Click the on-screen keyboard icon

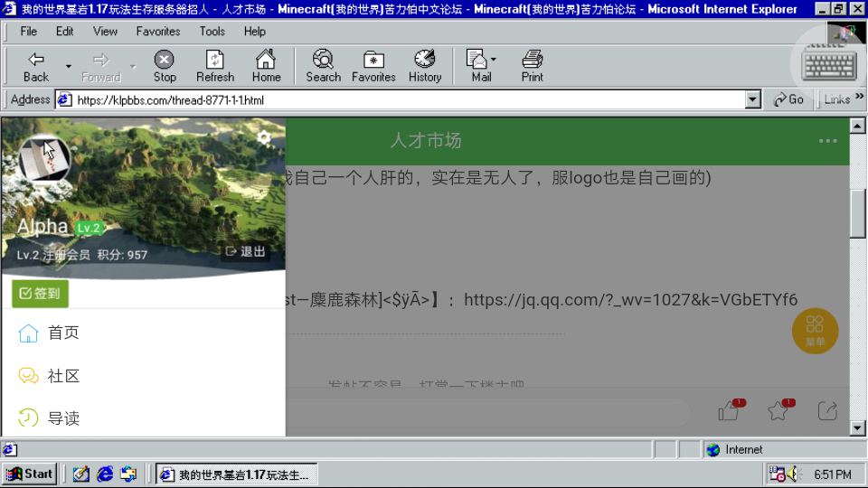tap(830, 65)
